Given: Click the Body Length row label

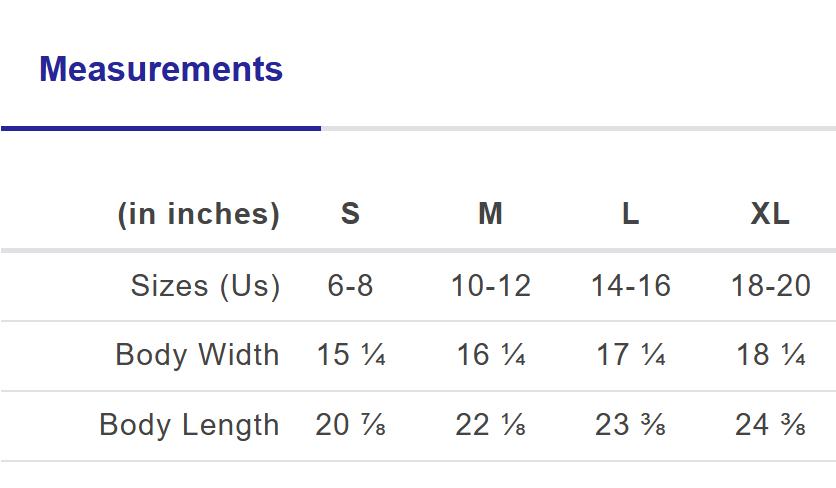Looking at the screenshot, I should (x=189, y=425).
